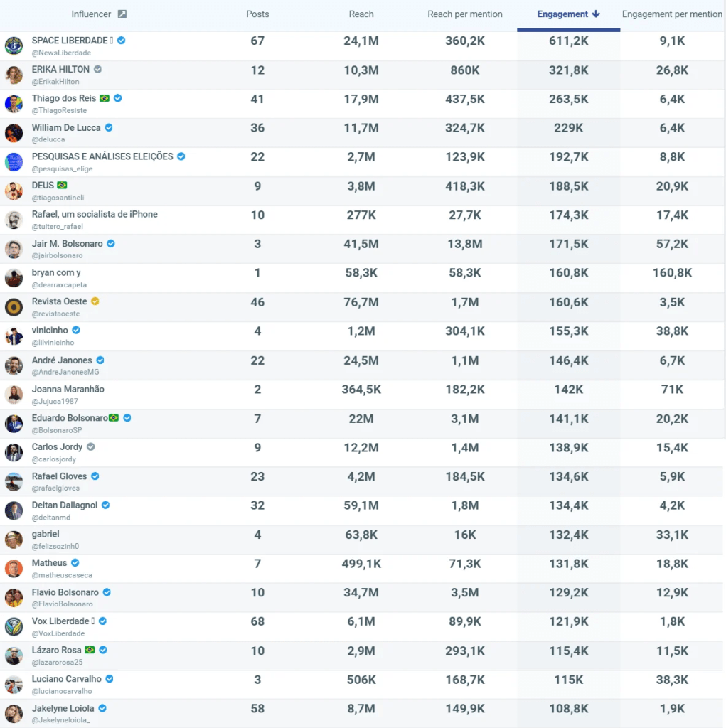This screenshot has height=728, width=726.
Task: Click ERIKA HILTON's gray verified badge
Action: click(x=98, y=70)
